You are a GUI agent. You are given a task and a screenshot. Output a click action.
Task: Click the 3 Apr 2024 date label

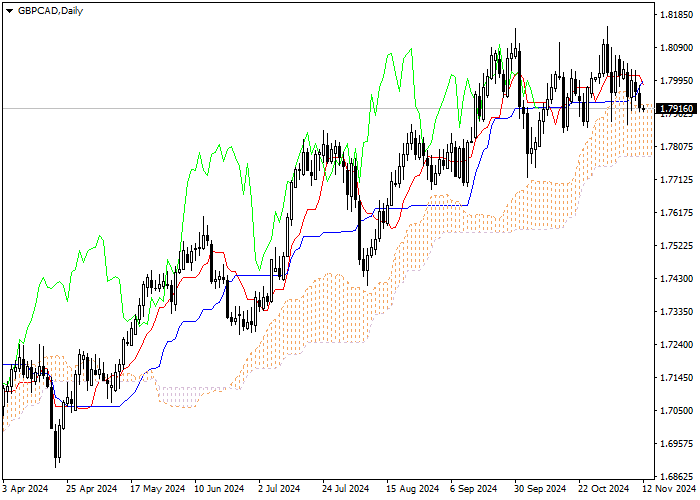coord(25,489)
